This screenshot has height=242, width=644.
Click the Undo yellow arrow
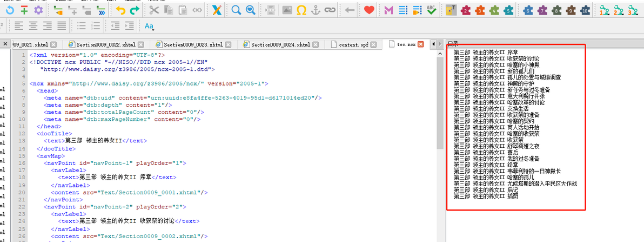pos(120,11)
